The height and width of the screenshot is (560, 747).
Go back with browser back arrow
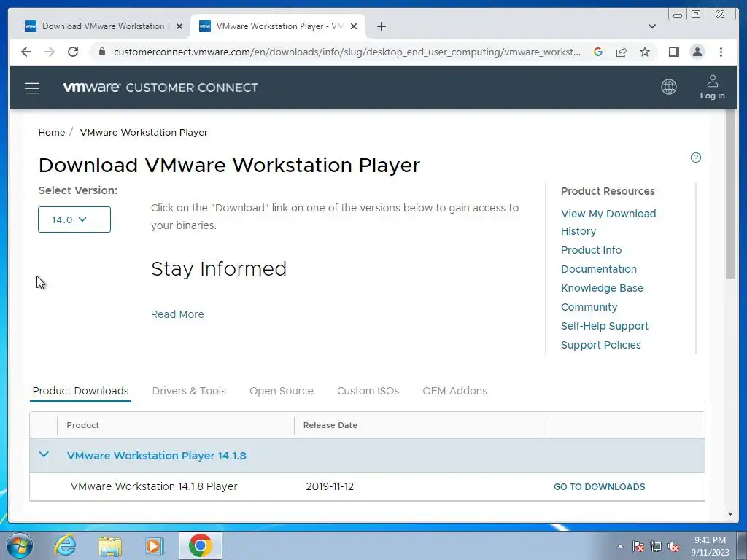[26, 52]
